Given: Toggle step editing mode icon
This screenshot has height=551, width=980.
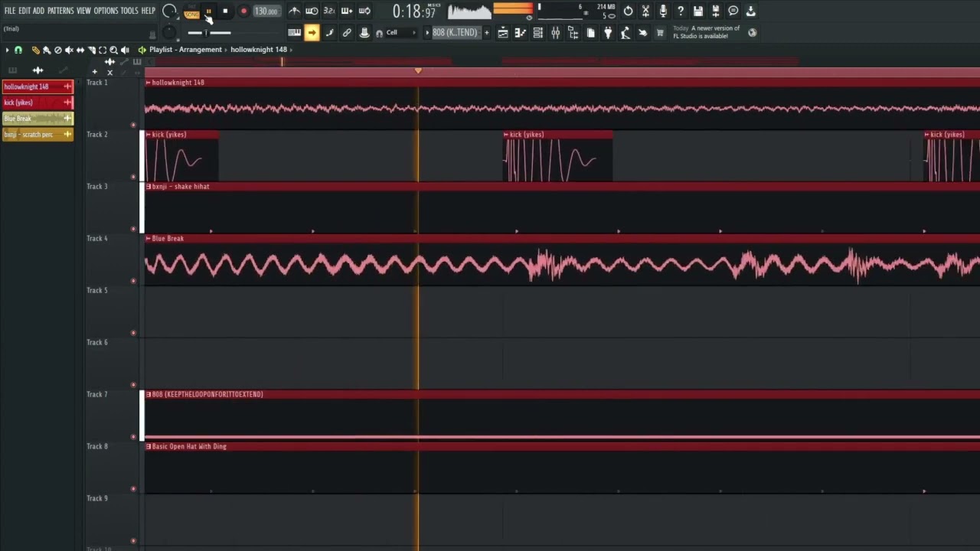Looking at the screenshot, I should (x=329, y=33).
